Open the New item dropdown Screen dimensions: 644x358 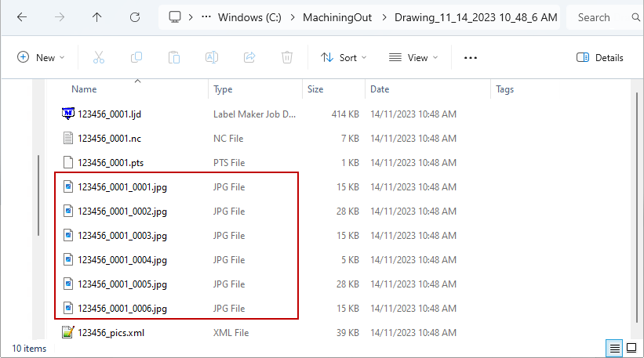pyautogui.click(x=42, y=57)
